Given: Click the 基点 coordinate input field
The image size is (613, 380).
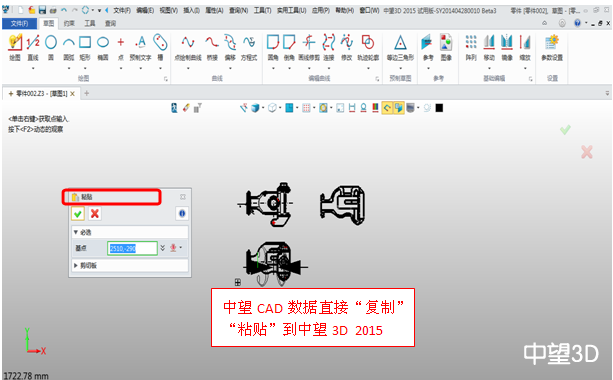Looking at the screenshot, I should click(132, 248).
